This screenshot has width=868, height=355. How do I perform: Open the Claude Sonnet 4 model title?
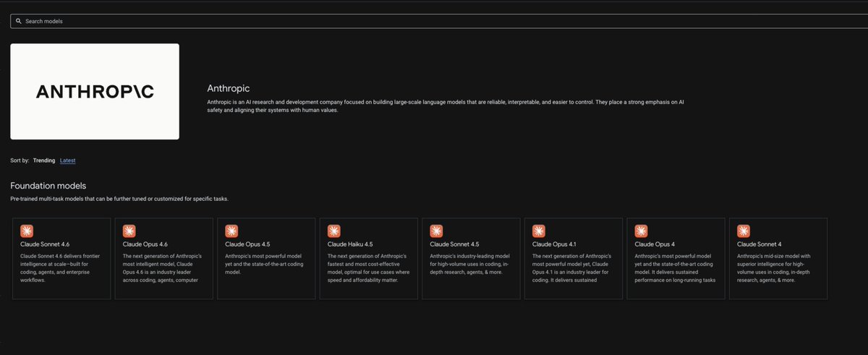coord(759,245)
